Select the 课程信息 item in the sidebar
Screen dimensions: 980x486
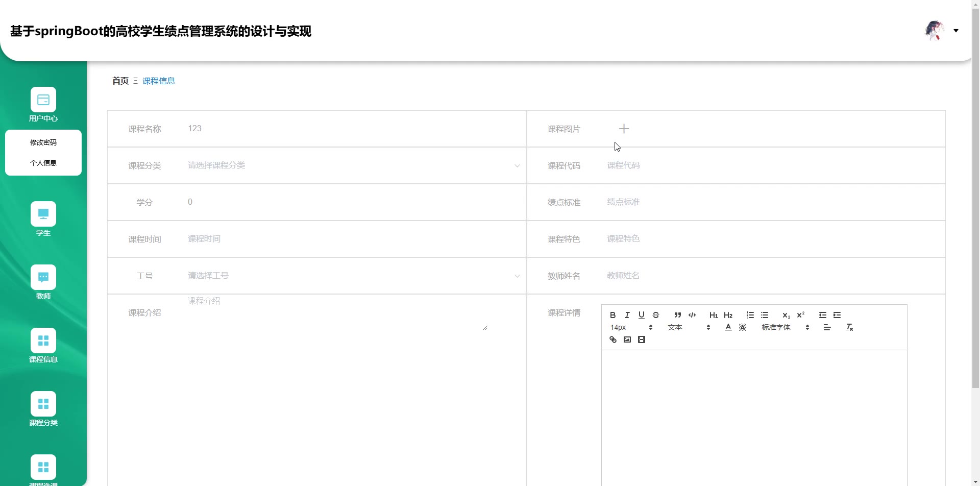click(43, 346)
